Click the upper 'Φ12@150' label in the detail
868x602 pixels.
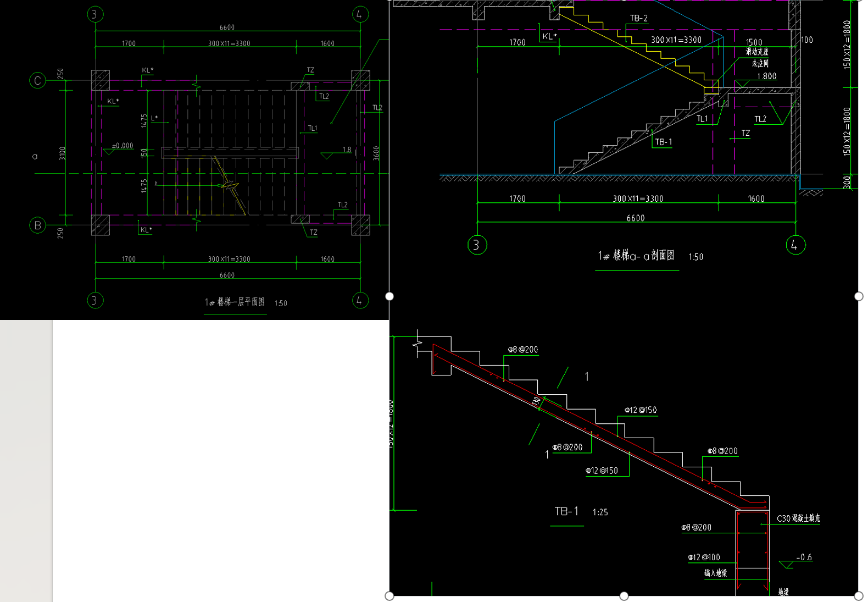641,410
